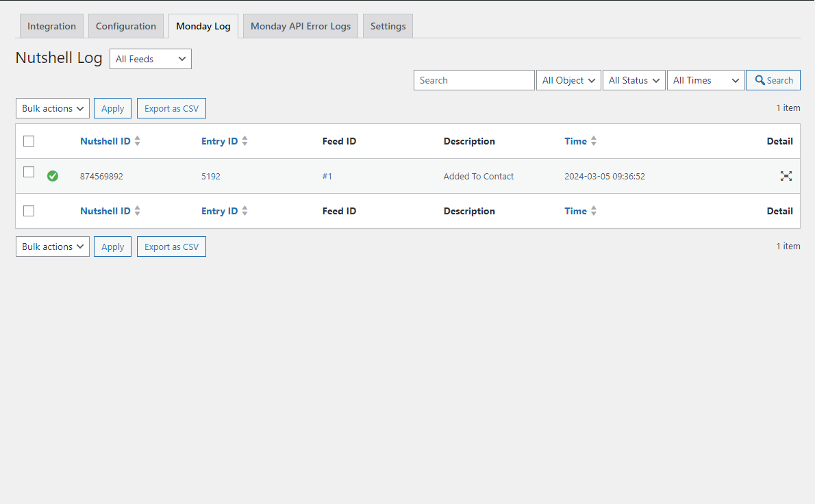Open the Configuration tab
Image resolution: width=815 pixels, height=504 pixels.
[126, 26]
